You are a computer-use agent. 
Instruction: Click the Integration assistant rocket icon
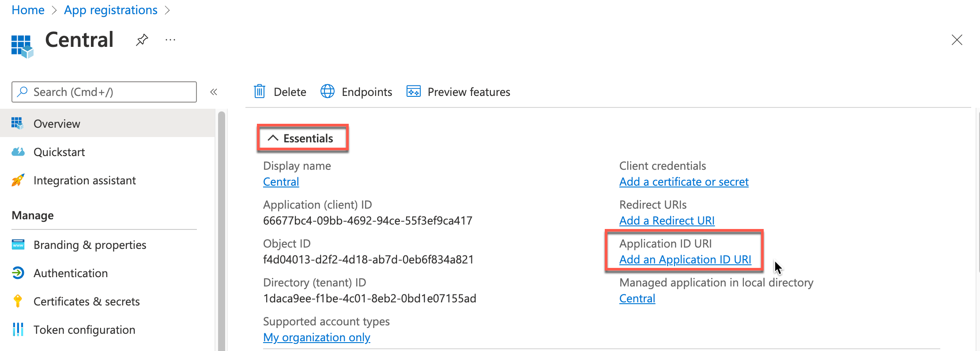tap(18, 180)
